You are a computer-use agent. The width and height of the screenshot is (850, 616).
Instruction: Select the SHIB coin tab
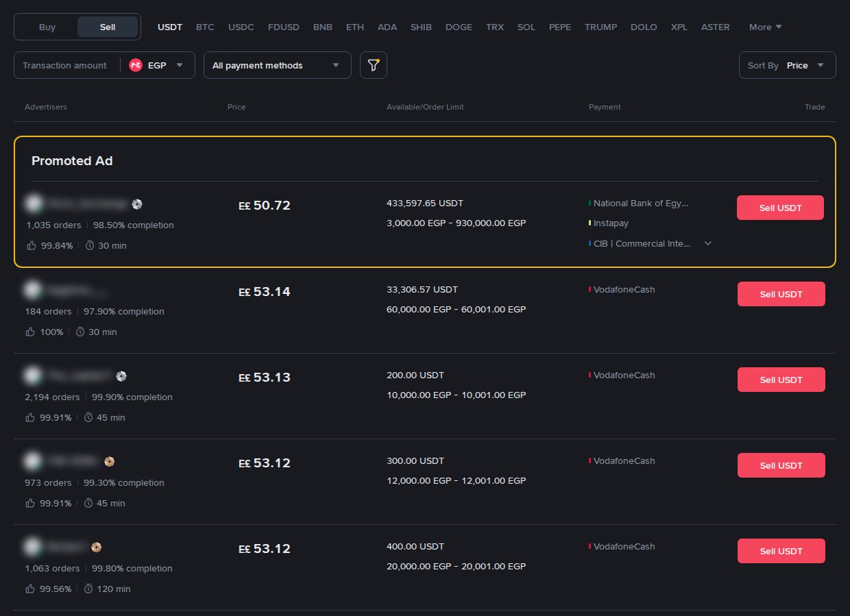(x=421, y=27)
